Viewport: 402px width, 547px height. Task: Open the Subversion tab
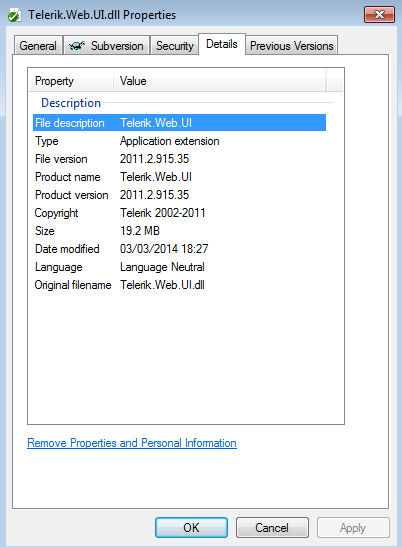(x=106, y=45)
